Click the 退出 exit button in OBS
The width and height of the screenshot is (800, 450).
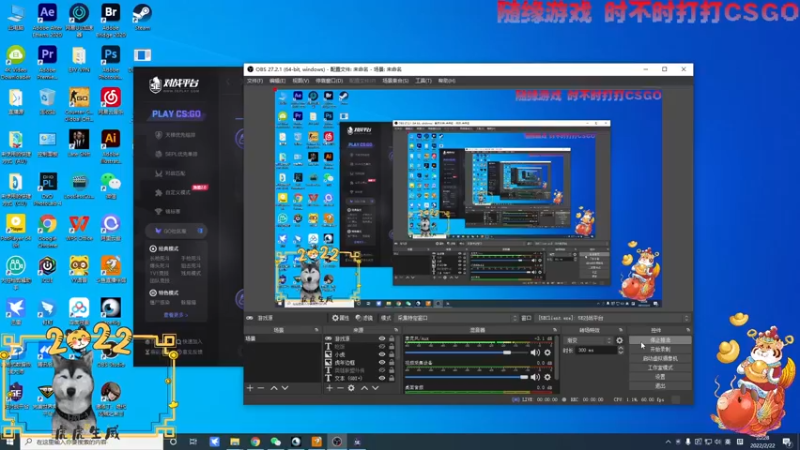pyautogui.click(x=660, y=386)
